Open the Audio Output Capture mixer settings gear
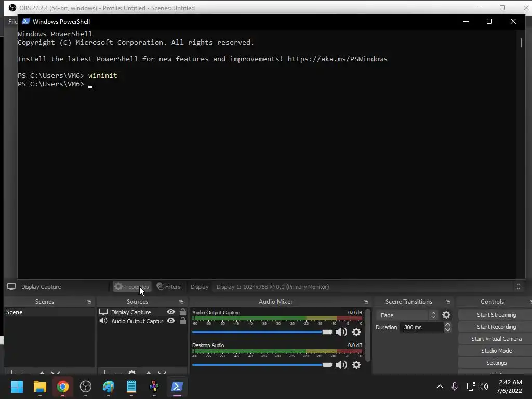The image size is (532, 399). click(x=356, y=332)
